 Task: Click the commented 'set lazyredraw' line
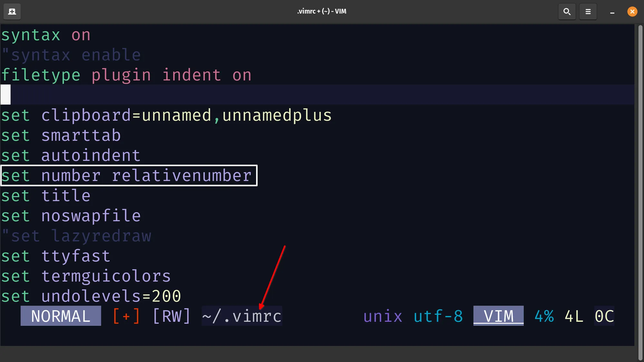(x=77, y=236)
